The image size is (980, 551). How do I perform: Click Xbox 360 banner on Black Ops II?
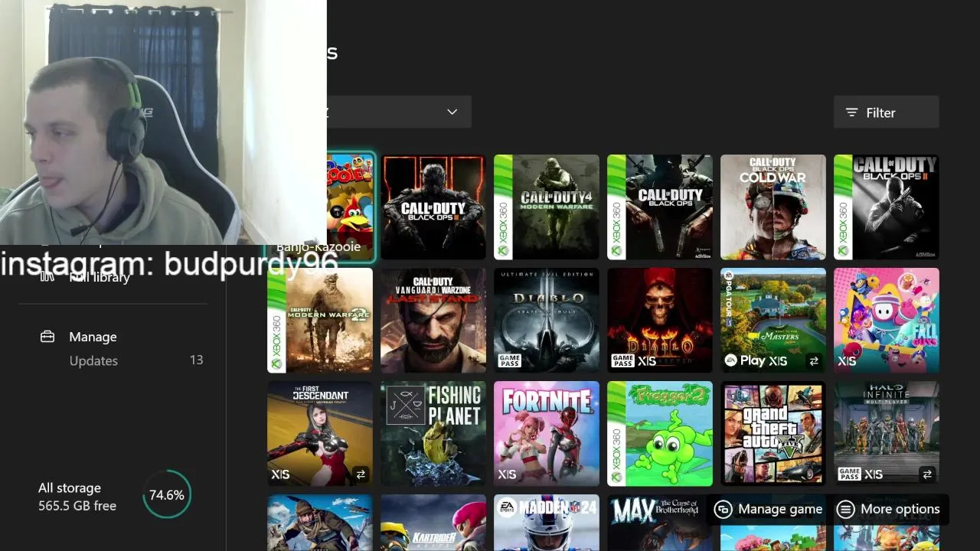843,207
